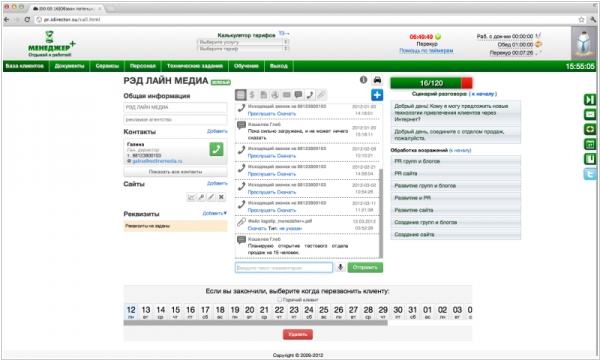Click the 16/120 progress bar
Screen dimensions: 600x360
[431, 83]
